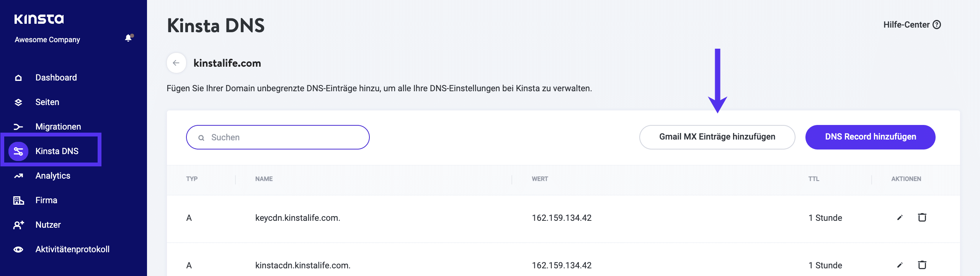Viewport: 980px width, 276px height.
Task: Select the Migrationen sidebar icon
Action: (18, 126)
